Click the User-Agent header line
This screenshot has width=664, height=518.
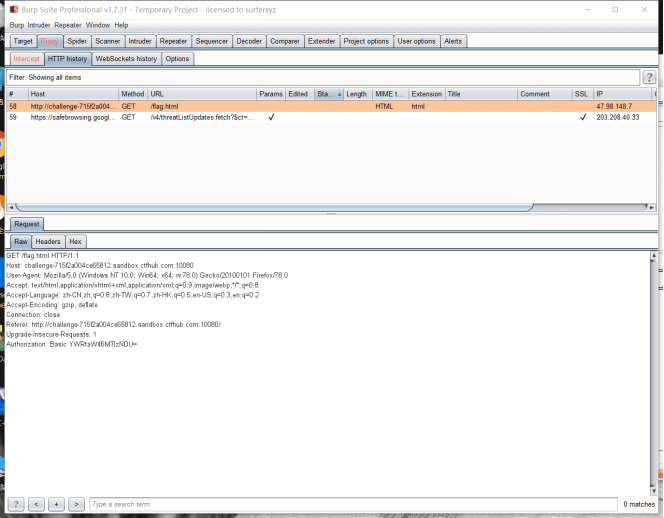pyautogui.click(x=147, y=275)
